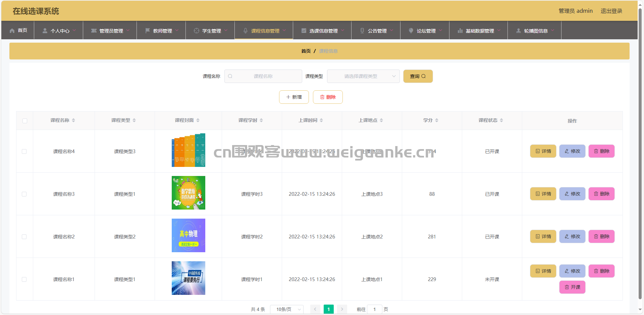Expand the 个人中心 menu
644x315 pixels.
pos(59,31)
